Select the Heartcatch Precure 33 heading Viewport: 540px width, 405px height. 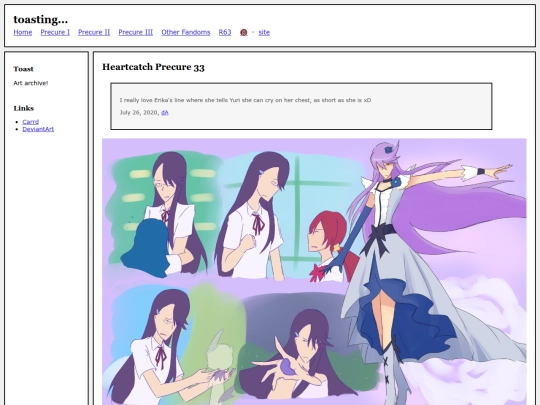[x=153, y=67]
